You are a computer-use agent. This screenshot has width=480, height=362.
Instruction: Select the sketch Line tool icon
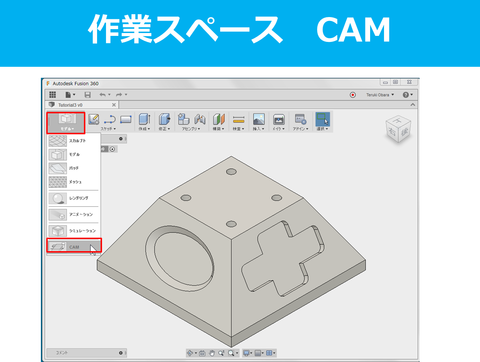point(110,119)
